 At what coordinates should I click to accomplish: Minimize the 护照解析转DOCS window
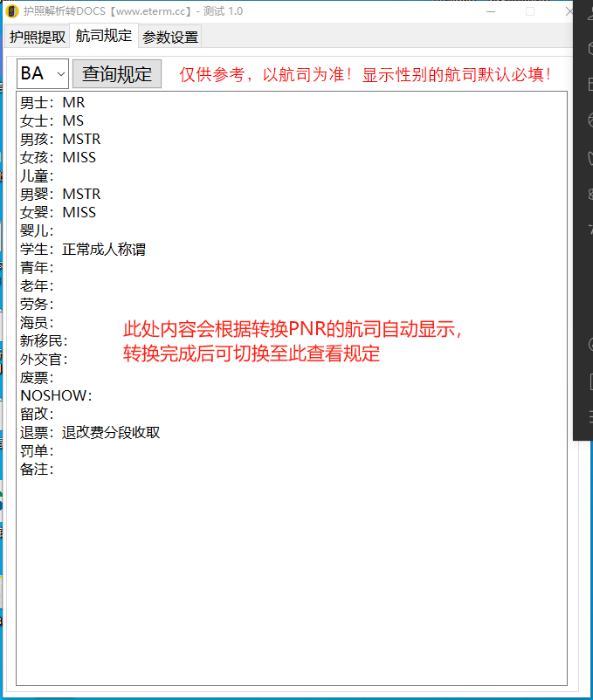tap(491, 11)
